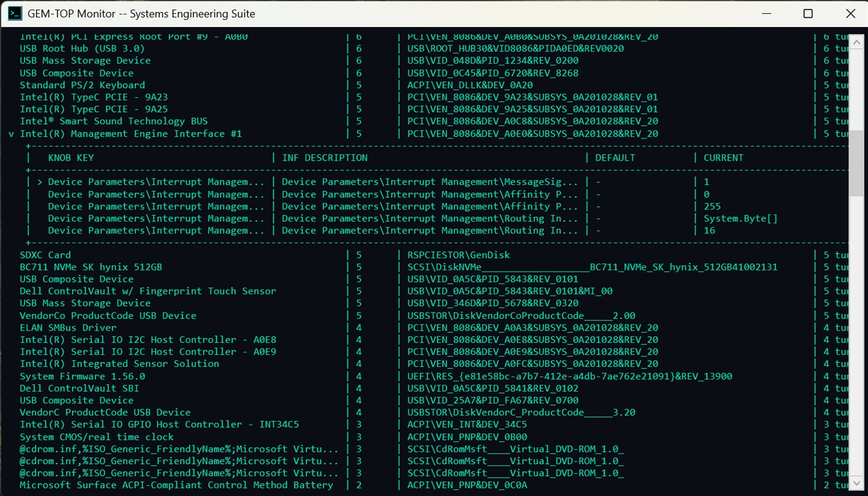Maximize the GEM-TOP Monitor window
Image resolution: width=868 pixels, height=496 pixels.
(808, 13)
